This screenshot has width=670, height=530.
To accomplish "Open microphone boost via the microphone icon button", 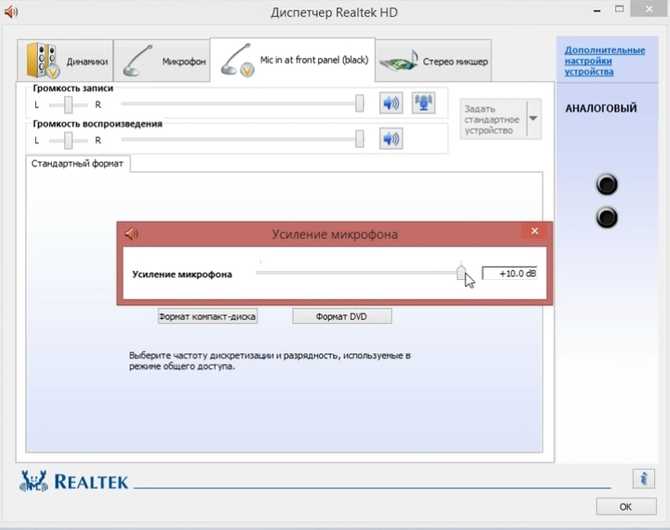I will tap(423, 103).
